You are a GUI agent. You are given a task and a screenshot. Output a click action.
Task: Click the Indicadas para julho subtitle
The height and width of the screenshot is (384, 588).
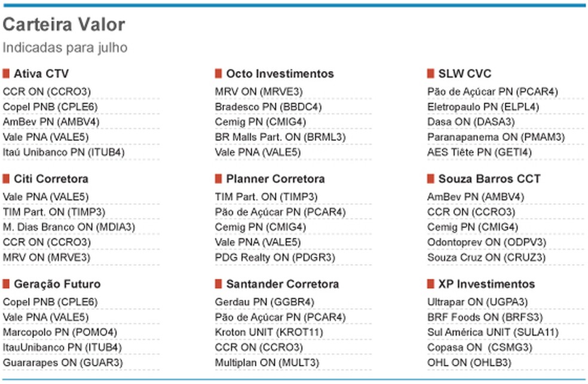pyautogui.click(x=65, y=48)
